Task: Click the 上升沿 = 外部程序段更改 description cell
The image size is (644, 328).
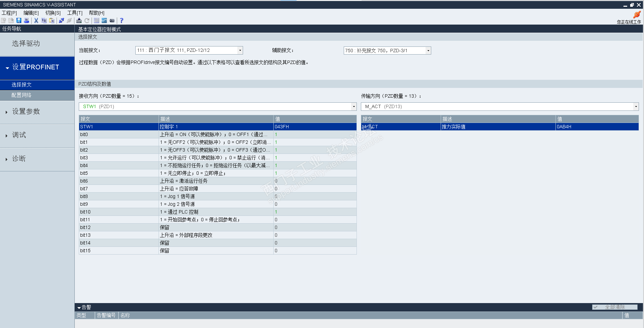Action: coord(216,235)
